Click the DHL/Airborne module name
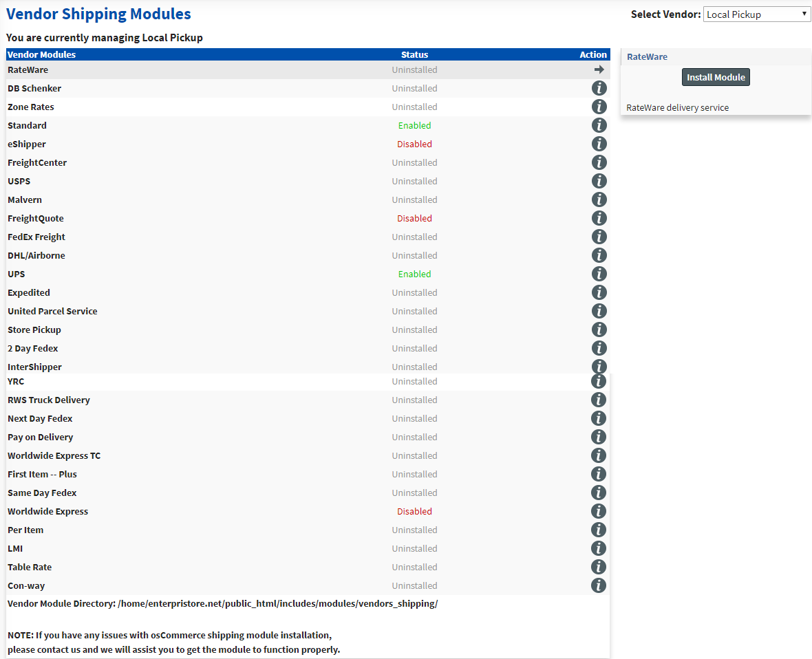812x659 pixels. [36, 256]
